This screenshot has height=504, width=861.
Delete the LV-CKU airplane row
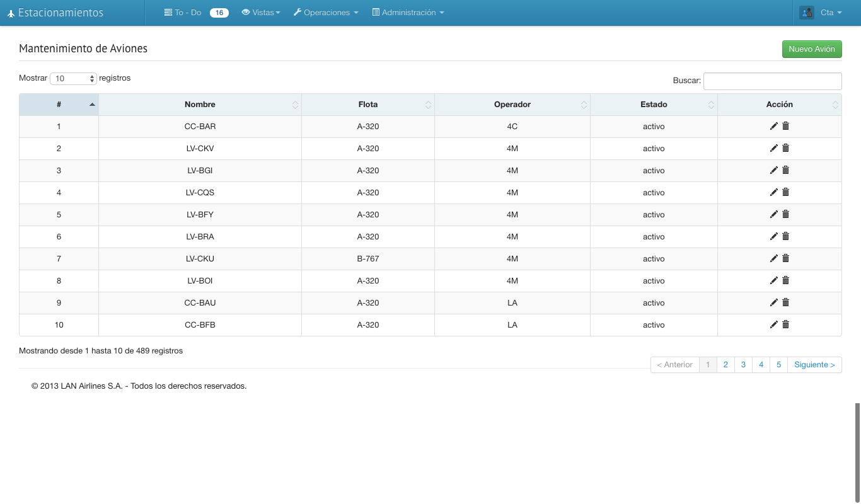click(x=785, y=258)
